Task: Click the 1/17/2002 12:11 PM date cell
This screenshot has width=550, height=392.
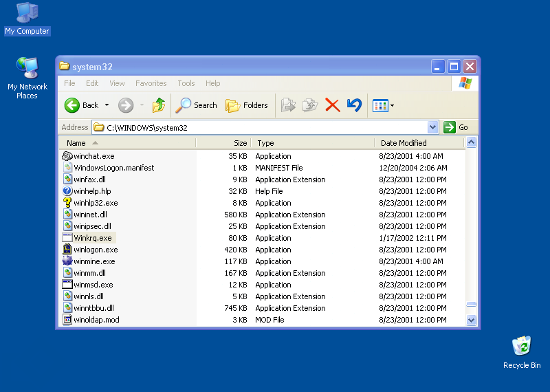Action: (412, 238)
